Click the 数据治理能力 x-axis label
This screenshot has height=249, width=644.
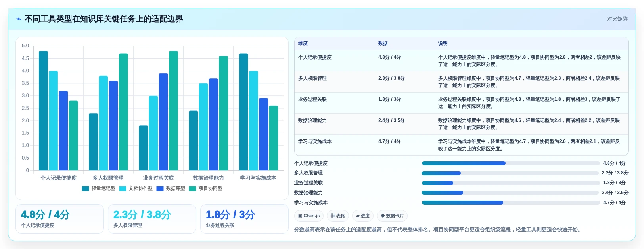click(x=208, y=178)
